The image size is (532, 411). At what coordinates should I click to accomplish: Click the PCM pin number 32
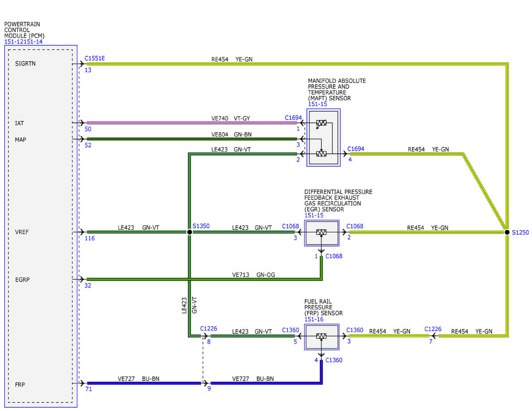(x=88, y=286)
